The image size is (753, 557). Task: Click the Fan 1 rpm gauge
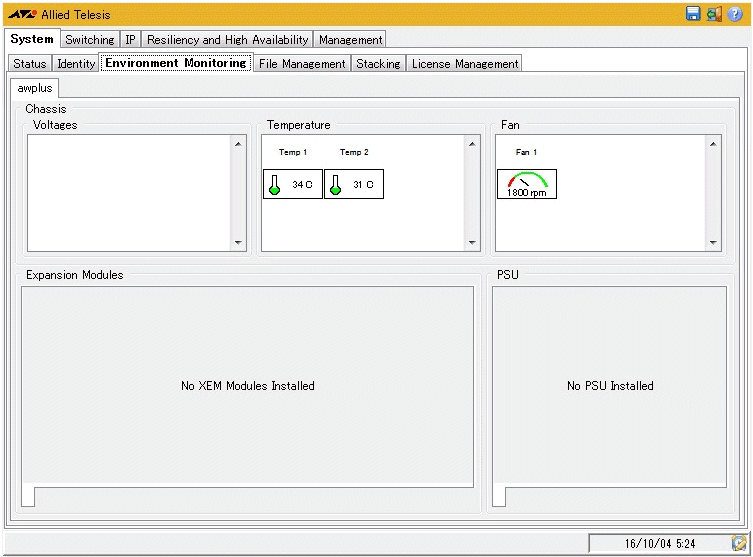click(527, 184)
